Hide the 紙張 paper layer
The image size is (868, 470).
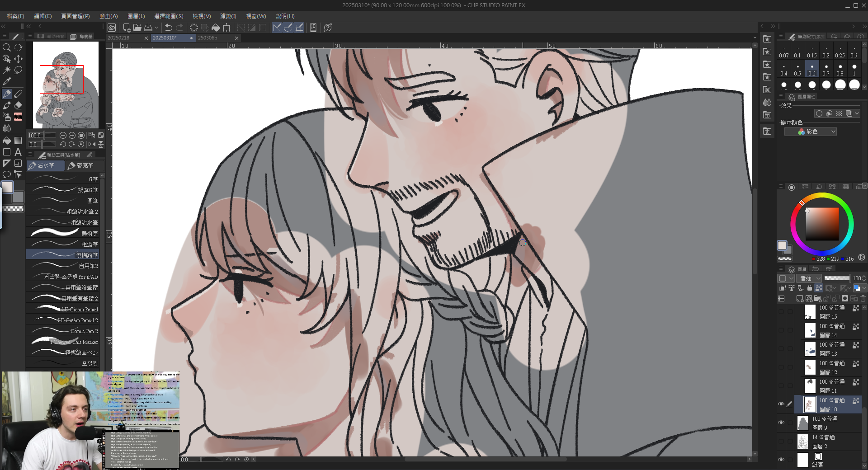point(781,460)
